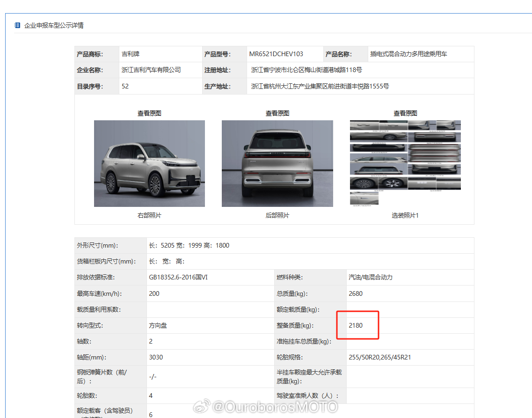This screenshot has width=532, height=418.
Task: Click the 选装照片1 caption
Action: 405,215
